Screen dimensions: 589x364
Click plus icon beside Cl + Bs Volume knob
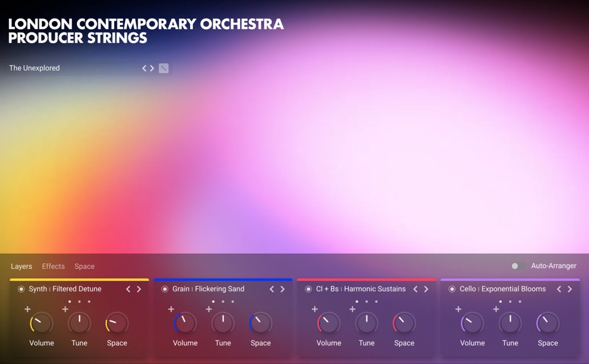click(x=314, y=309)
